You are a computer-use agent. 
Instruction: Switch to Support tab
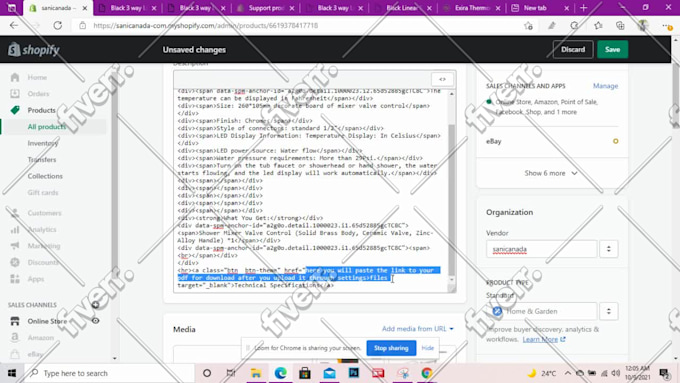point(266,8)
